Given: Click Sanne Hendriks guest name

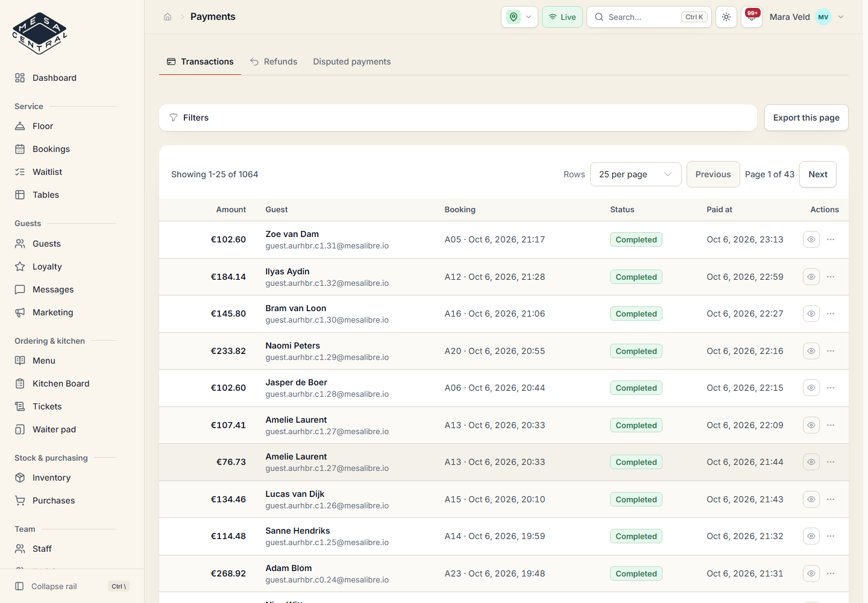Looking at the screenshot, I should point(298,531).
